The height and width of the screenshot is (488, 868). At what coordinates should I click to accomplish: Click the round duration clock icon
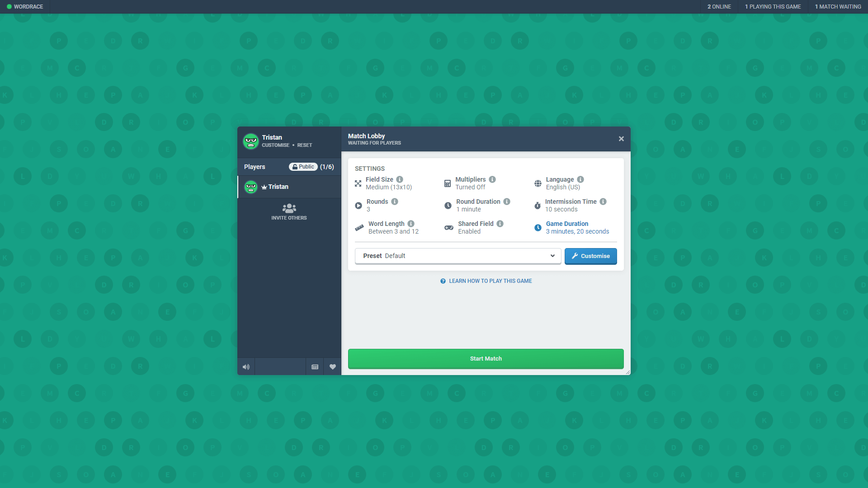(448, 205)
